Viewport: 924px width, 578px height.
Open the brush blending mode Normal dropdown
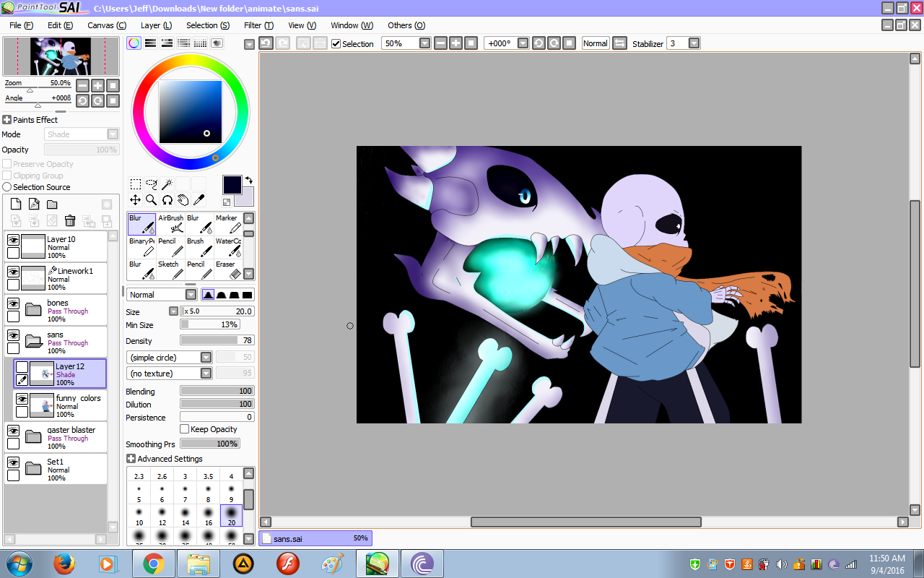point(191,295)
